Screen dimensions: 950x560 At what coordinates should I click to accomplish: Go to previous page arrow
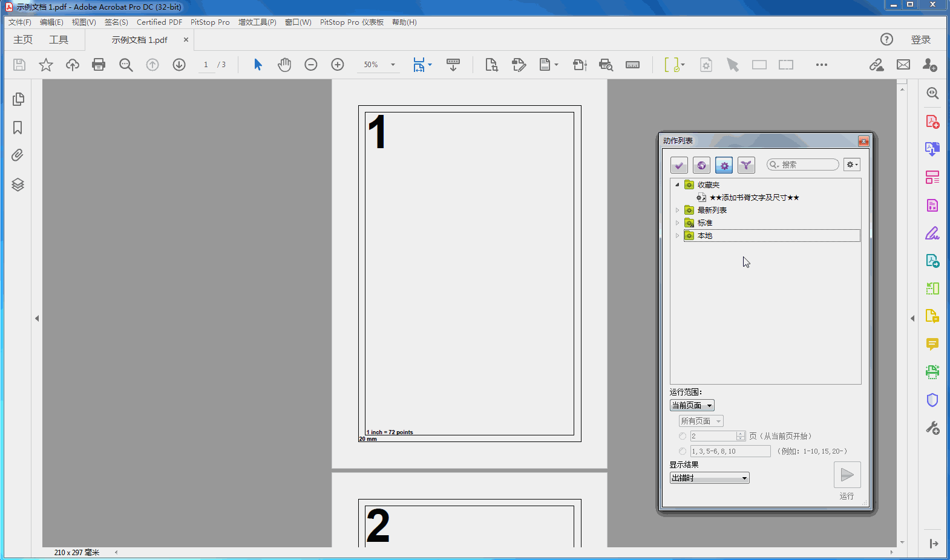pos(152,65)
